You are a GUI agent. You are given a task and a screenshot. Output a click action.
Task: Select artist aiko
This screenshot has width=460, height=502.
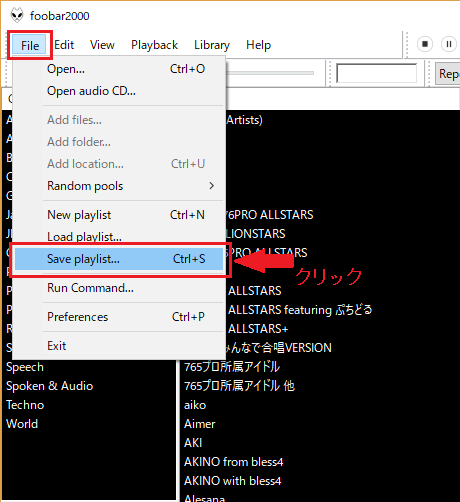(x=320, y=405)
